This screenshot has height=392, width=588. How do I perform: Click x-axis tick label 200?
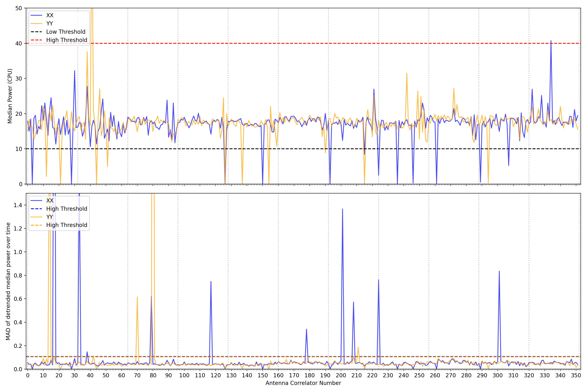tap(341, 375)
